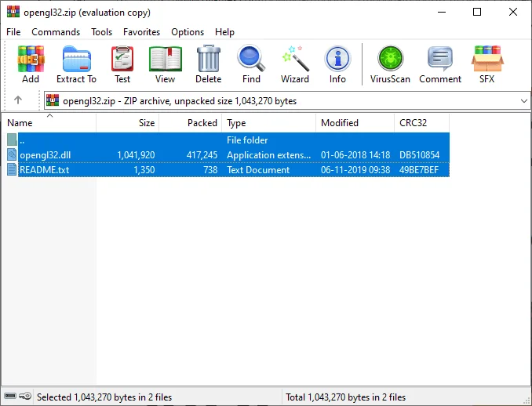Image resolution: width=532 pixels, height=406 pixels.
Task: Maximize the WinRAR window
Action: [477, 12]
